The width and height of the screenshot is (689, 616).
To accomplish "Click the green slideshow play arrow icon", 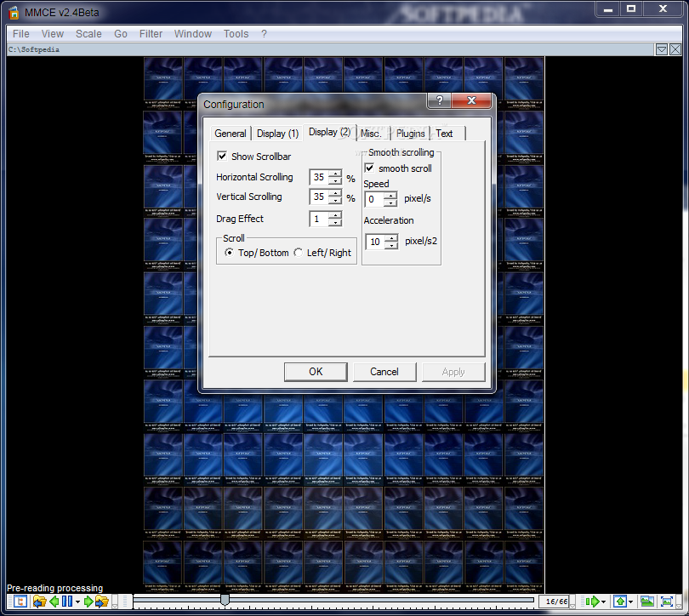I will tap(593, 601).
